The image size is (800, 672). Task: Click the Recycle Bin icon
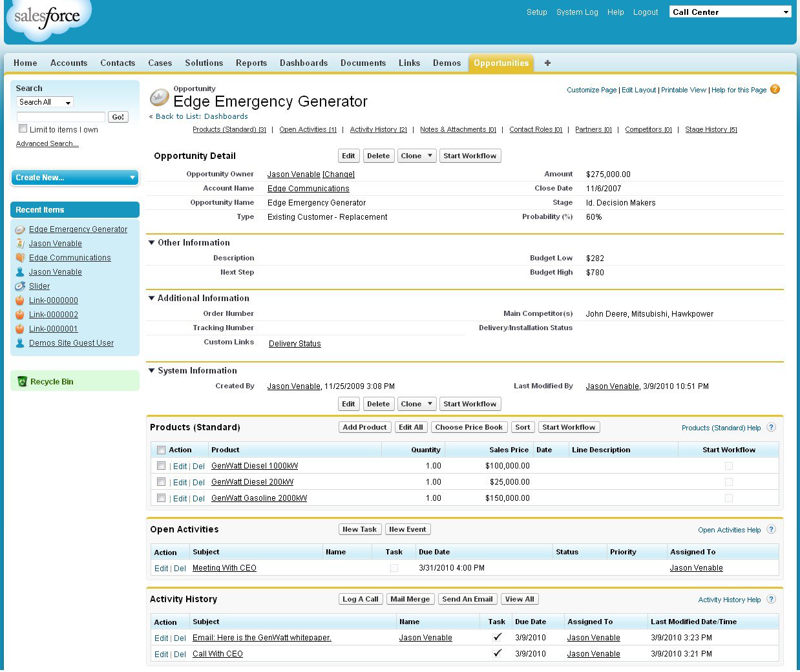pos(22,382)
